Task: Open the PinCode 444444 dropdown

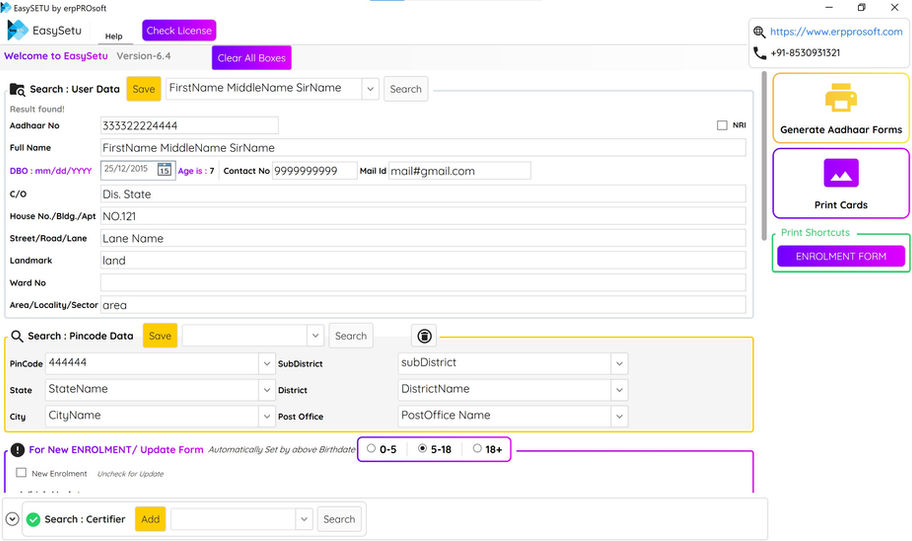Action: point(266,364)
